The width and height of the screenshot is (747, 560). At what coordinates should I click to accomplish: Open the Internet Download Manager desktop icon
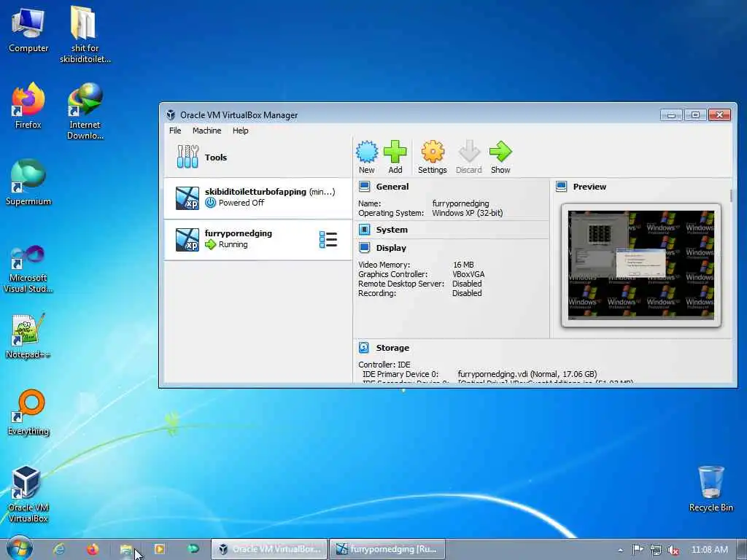coord(85,111)
